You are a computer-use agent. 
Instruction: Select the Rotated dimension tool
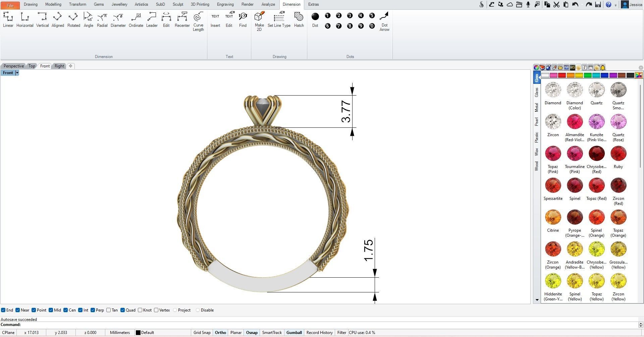pyautogui.click(x=73, y=19)
